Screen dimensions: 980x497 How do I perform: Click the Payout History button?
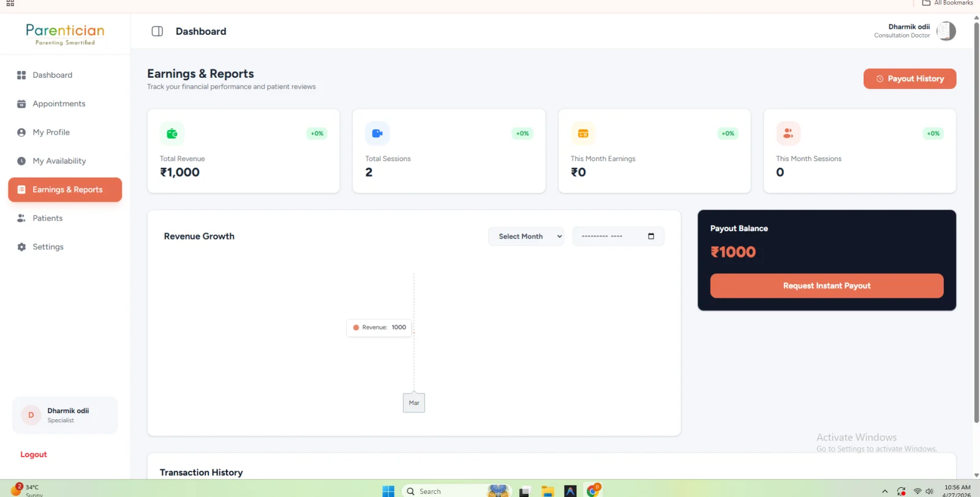coord(910,78)
